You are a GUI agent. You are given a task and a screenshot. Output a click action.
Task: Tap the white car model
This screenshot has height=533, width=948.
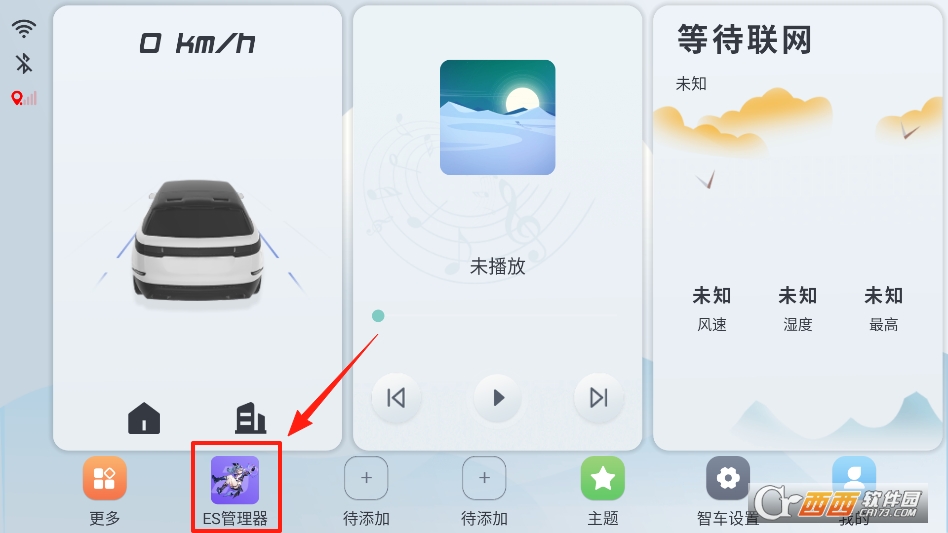click(x=198, y=240)
